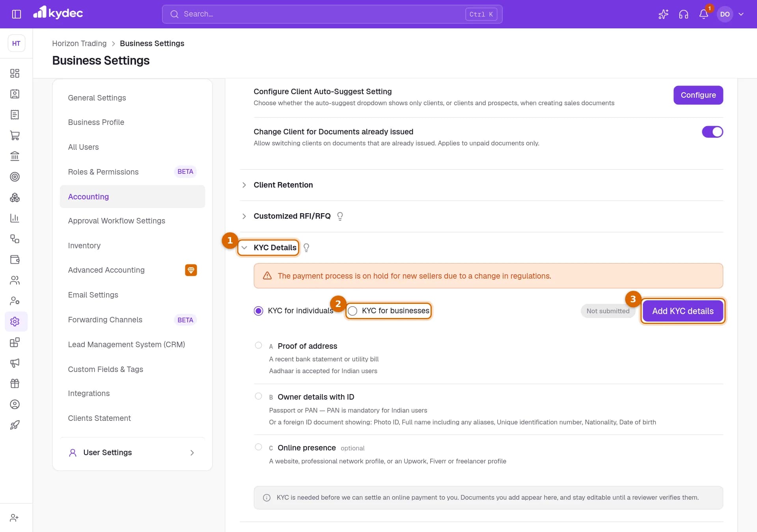Open the Integrations settings item

(x=89, y=394)
